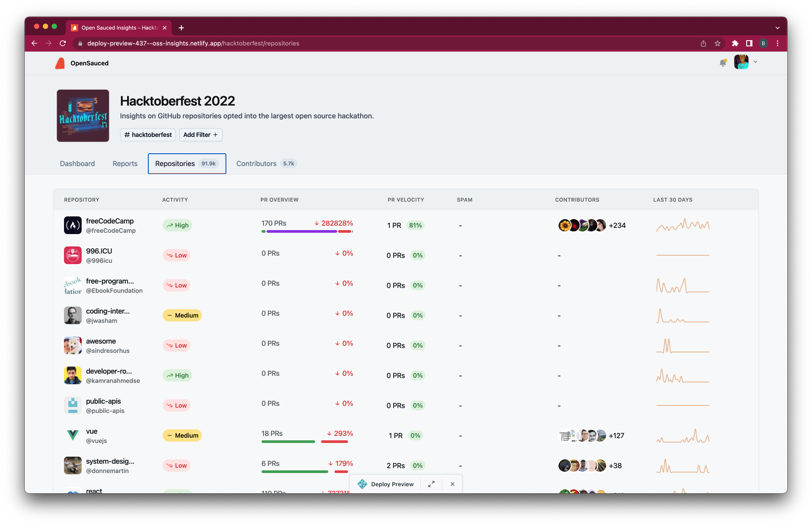Dismiss the Deploy Preview popup
The image size is (812, 526).
point(452,484)
